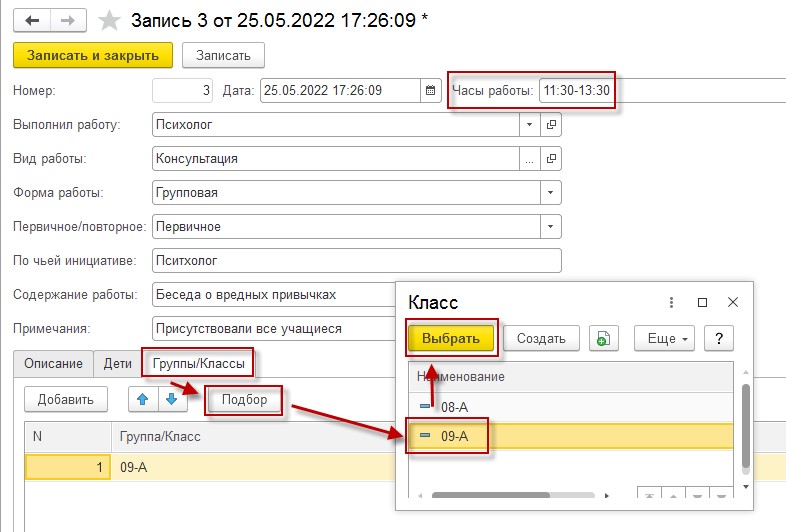Select the 08-А row in Класс list
Image resolution: width=786 pixels, height=532 pixels.
tap(571, 407)
